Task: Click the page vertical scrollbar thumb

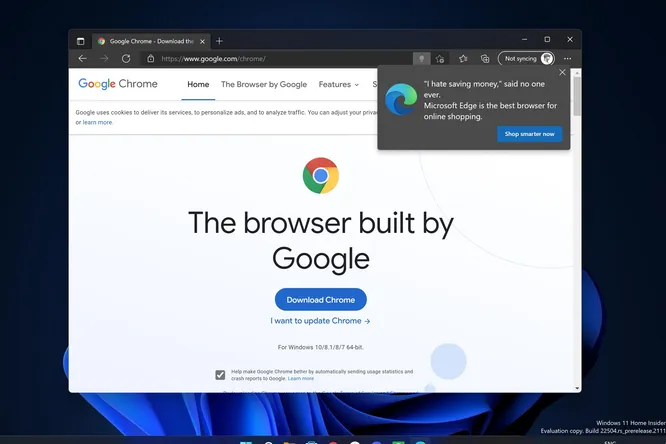Action: [577, 96]
